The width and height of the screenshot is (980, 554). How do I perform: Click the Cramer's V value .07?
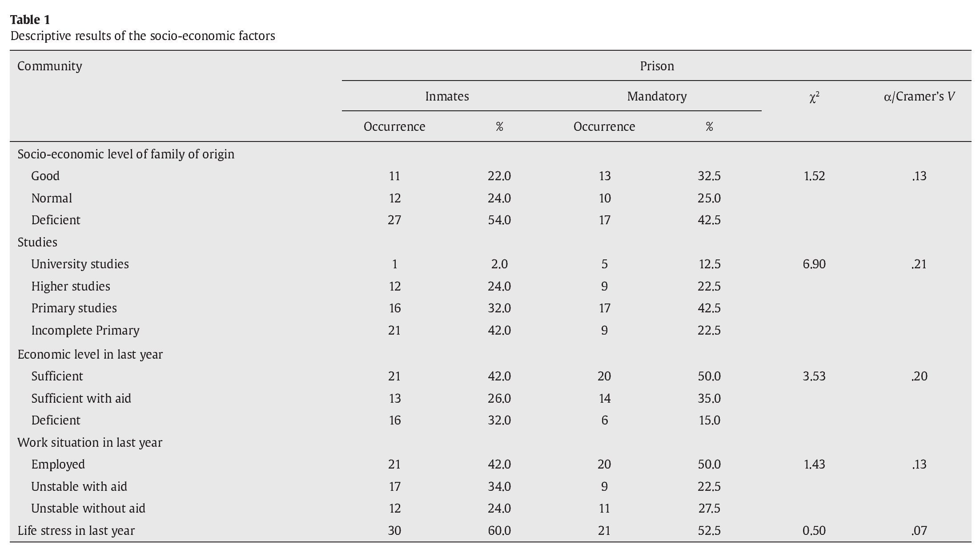(919, 530)
